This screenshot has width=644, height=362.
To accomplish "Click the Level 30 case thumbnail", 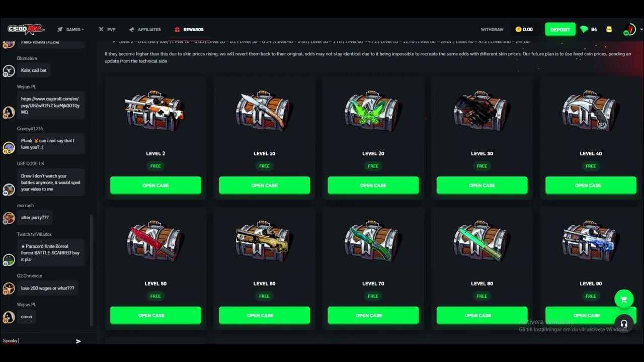I will [482, 111].
